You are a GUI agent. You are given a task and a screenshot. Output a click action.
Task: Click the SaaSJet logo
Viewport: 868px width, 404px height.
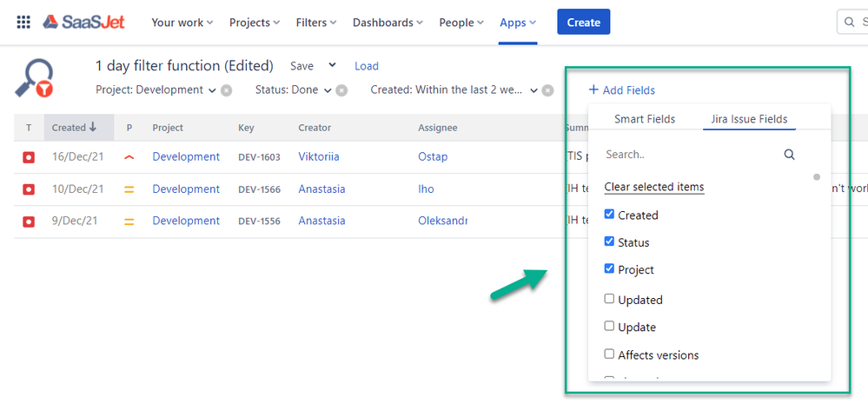tap(83, 22)
